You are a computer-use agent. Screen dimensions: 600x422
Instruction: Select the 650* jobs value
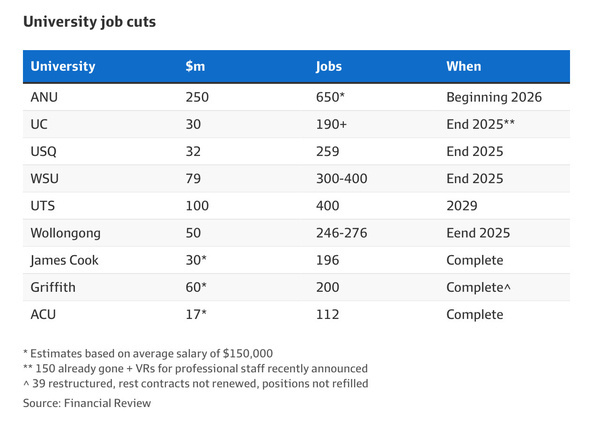[331, 98]
